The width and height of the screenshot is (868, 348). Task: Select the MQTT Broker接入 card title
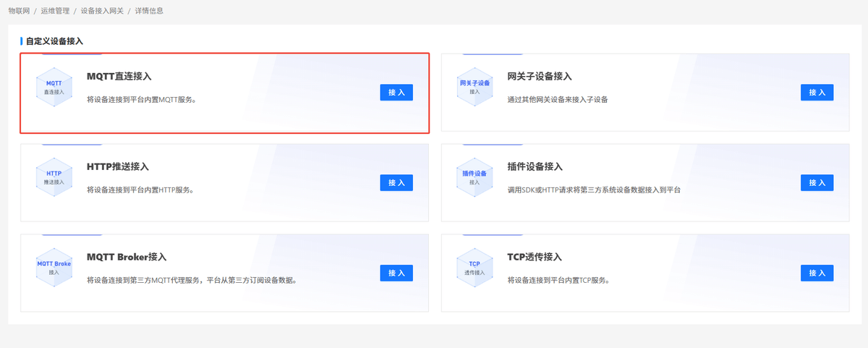tap(127, 257)
